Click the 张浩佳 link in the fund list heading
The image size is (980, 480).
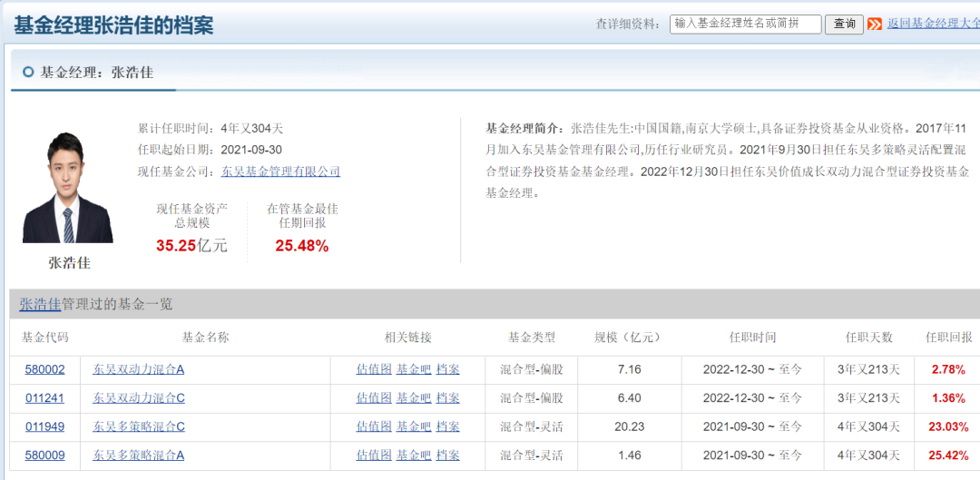click(x=40, y=304)
